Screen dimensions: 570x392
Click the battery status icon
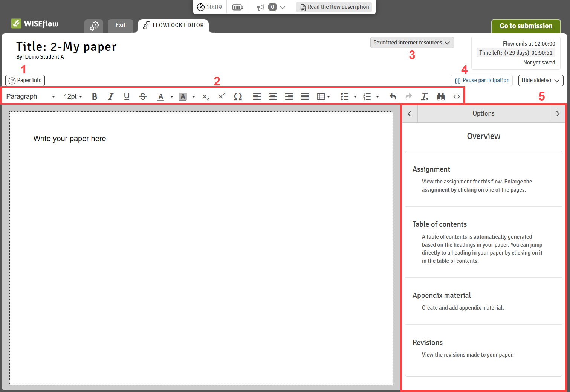pos(238,7)
